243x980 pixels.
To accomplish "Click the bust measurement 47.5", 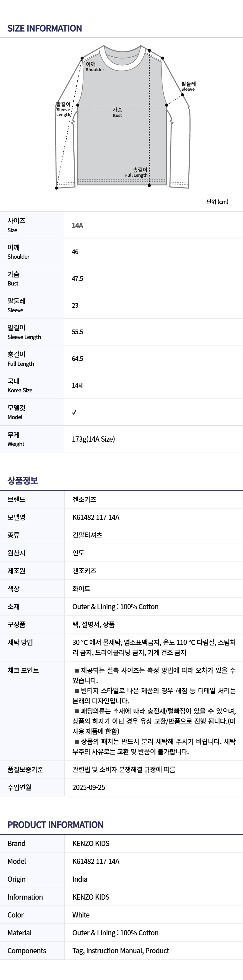I will pos(77,278).
